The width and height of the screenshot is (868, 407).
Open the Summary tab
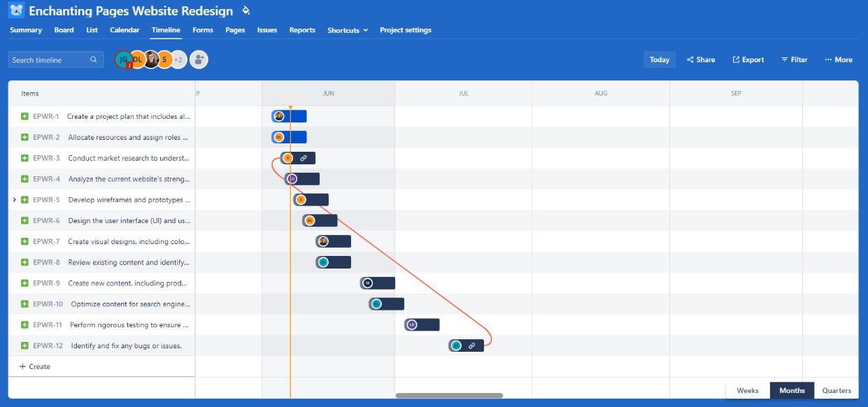(26, 30)
